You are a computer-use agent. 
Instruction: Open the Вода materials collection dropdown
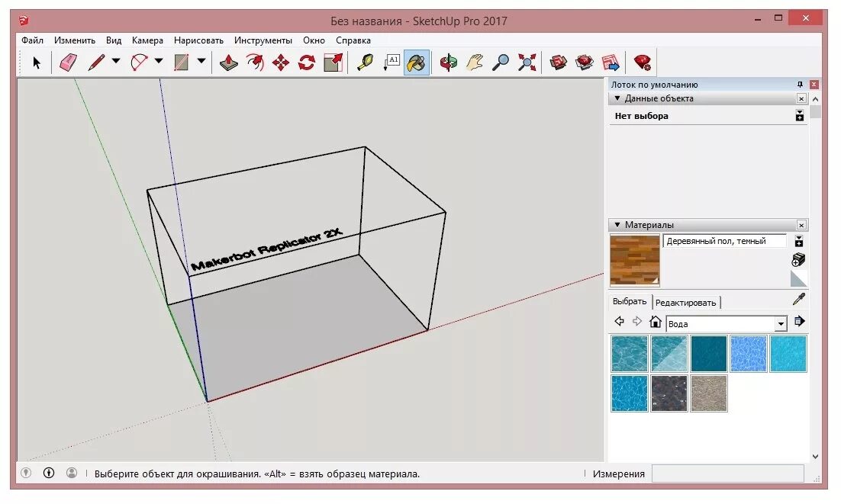click(781, 323)
